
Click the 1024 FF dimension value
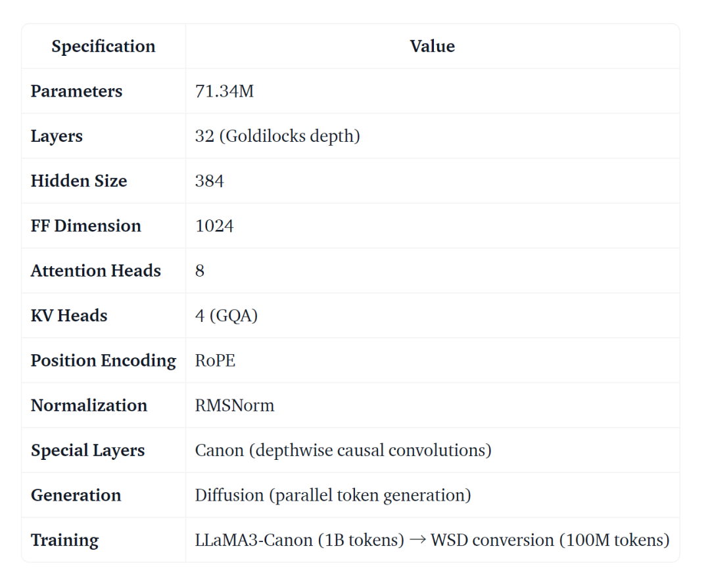(x=214, y=226)
